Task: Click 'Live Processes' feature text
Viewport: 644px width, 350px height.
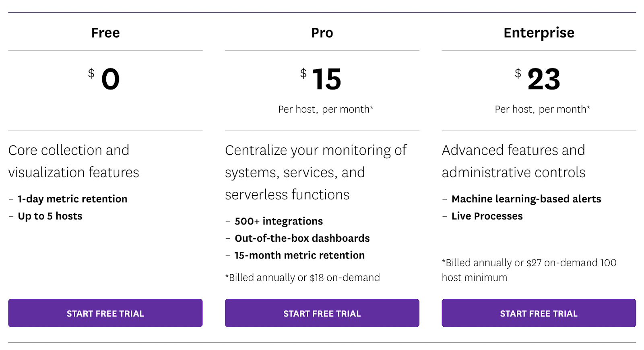Action: click(487, 216)
